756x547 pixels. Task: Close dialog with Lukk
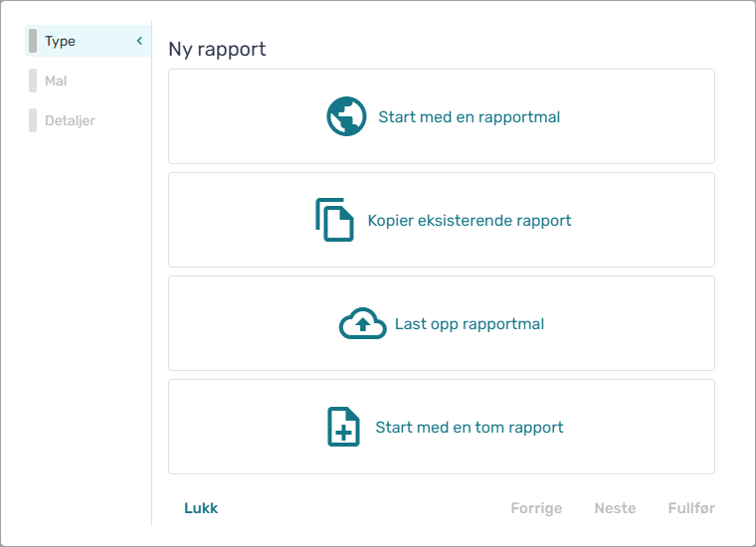(x=201, y=508)
